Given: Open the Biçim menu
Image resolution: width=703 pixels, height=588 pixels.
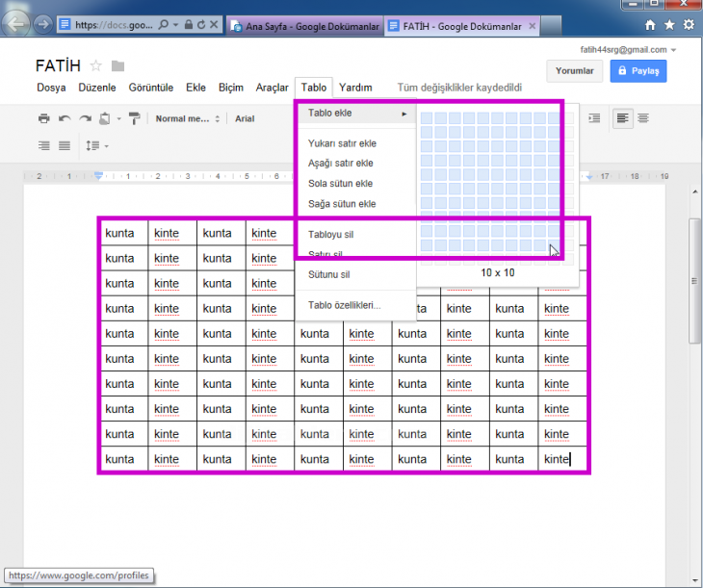Looking at the screenshot, I should (230, 88).
